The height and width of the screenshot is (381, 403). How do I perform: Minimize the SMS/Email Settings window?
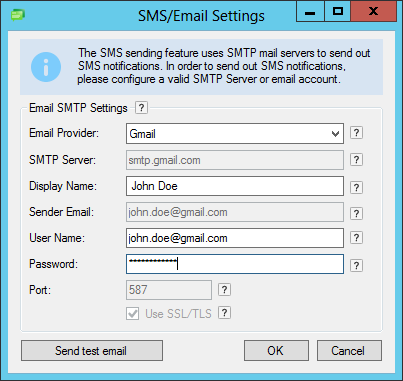310,12
